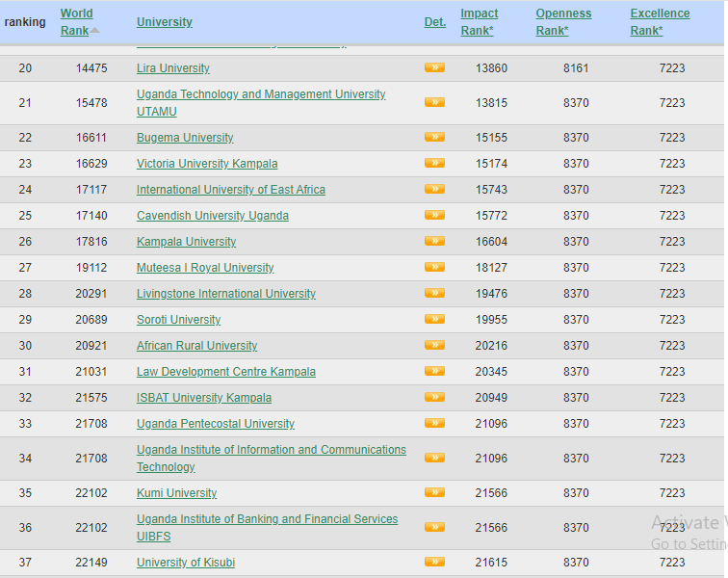Open details icon for ISBAT University Kampala
728x578 pixels.
[x=434, y=397]
